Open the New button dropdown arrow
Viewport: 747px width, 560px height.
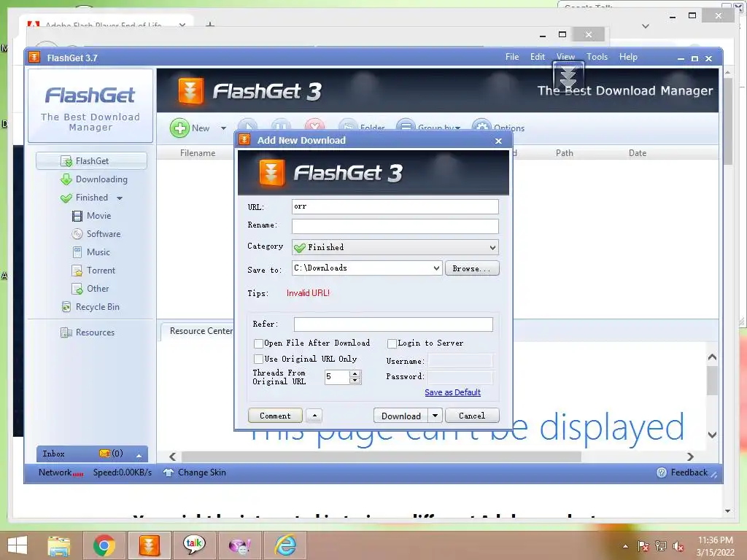point(223,128)
